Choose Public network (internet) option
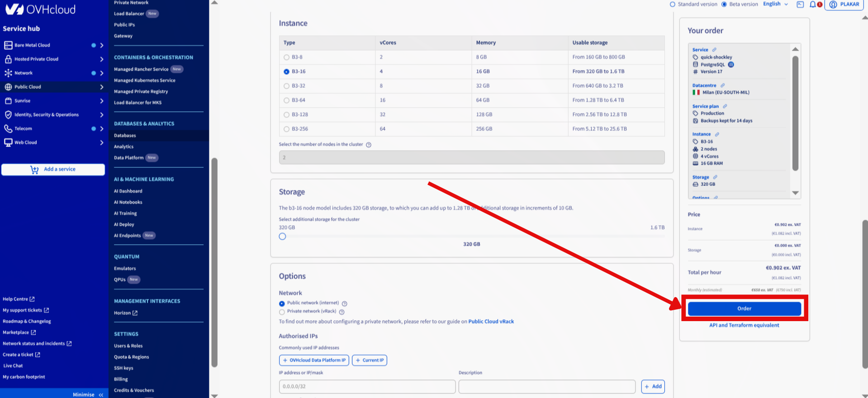This screenshot has width=868, height=398. point(282,303)
